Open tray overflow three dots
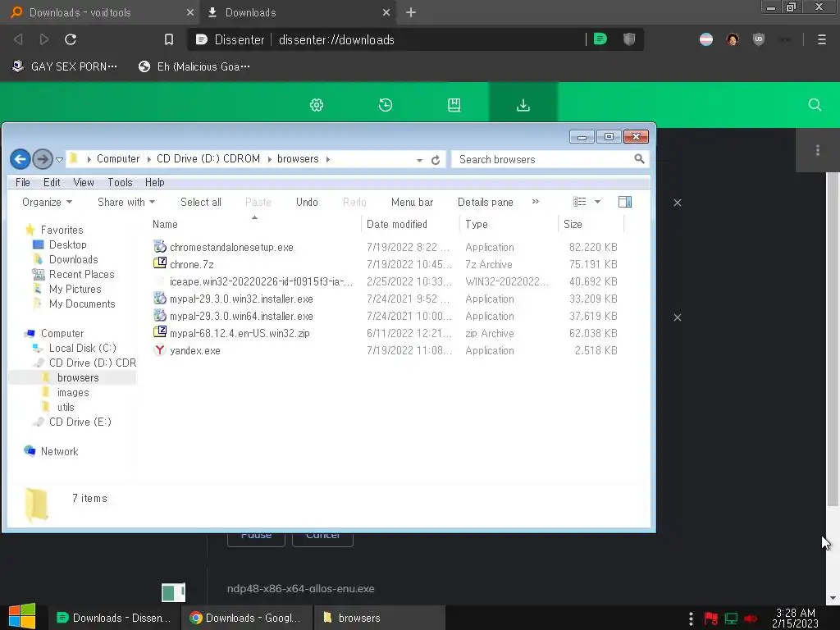Viewport: 840px width, 630px height. pyautogui.click(x=691, y=619)
